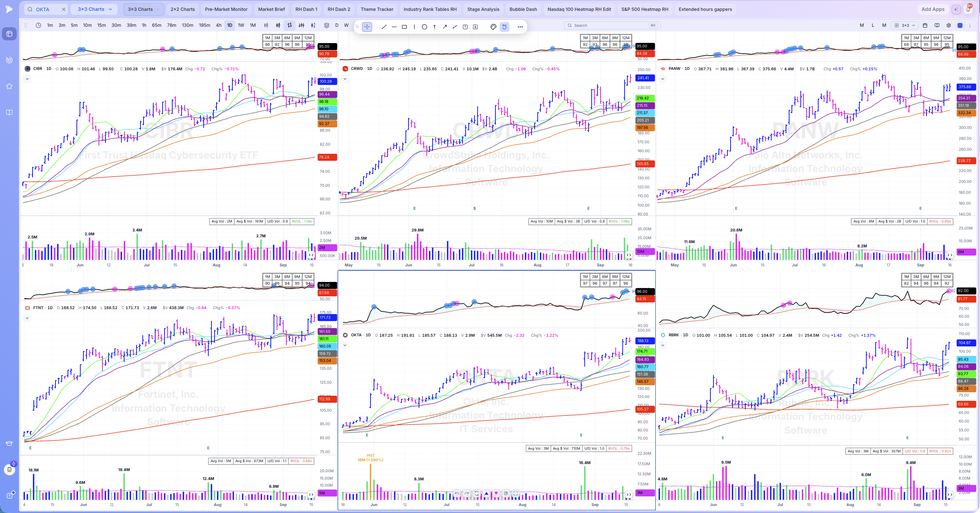Open S&P 500 Heatmap RH
This screenshot has height=513, width=980.
pos(645,9)
